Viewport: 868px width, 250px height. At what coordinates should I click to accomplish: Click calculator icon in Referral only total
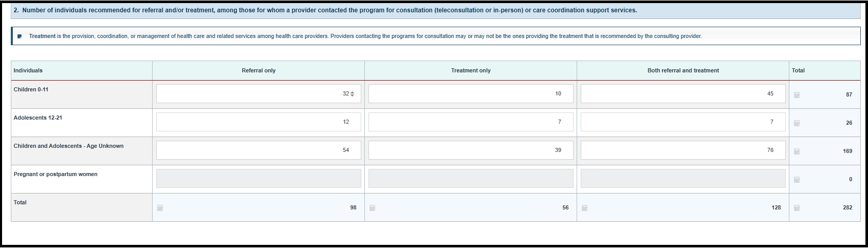160,208
